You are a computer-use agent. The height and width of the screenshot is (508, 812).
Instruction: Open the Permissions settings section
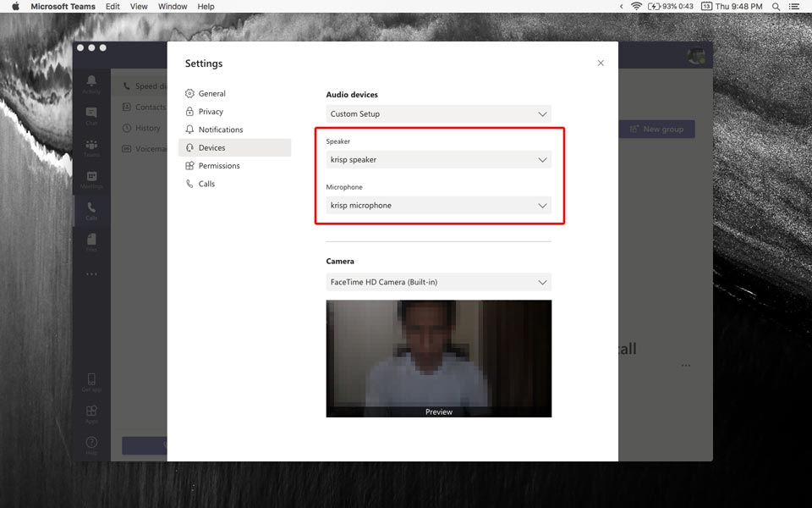click(234, 166)
